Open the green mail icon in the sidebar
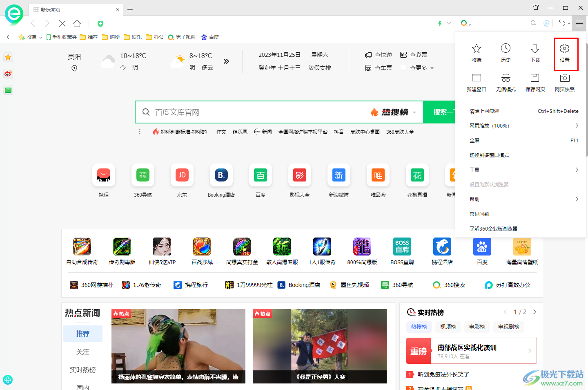 [x=8, y=90]
